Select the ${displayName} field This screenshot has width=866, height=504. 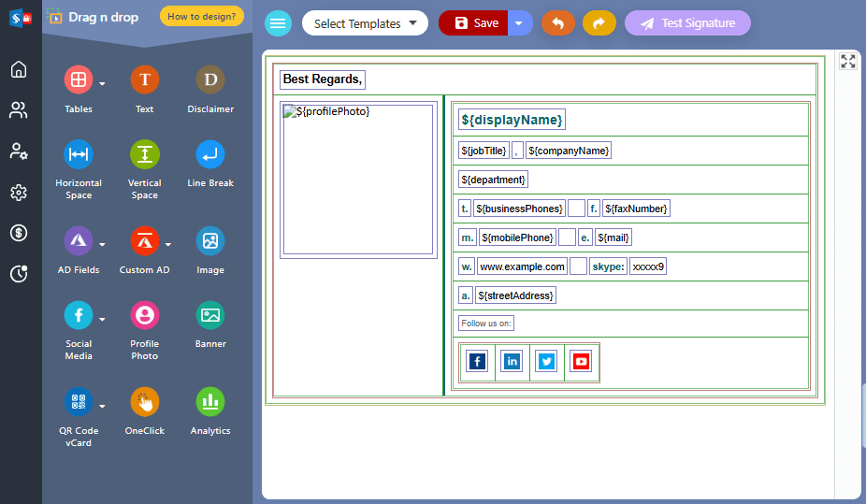512,120
